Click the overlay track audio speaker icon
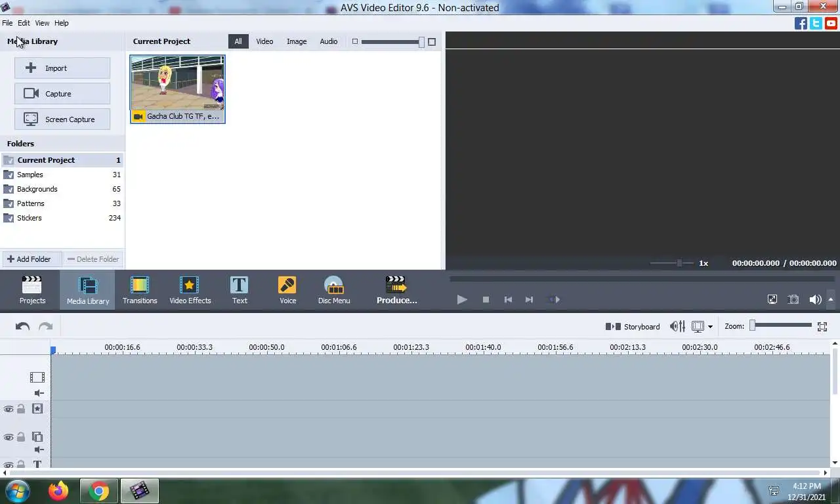The height and width of the screenshot is (504, 840). pos(39,450)
